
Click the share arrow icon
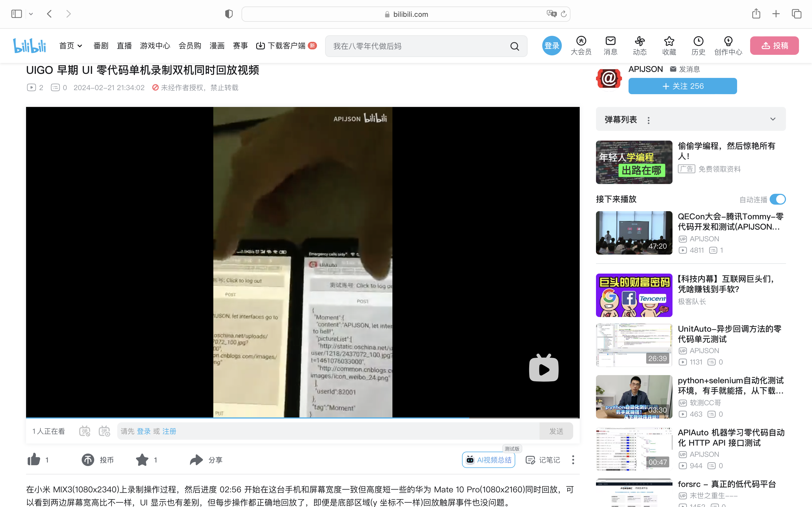[196, 460]
